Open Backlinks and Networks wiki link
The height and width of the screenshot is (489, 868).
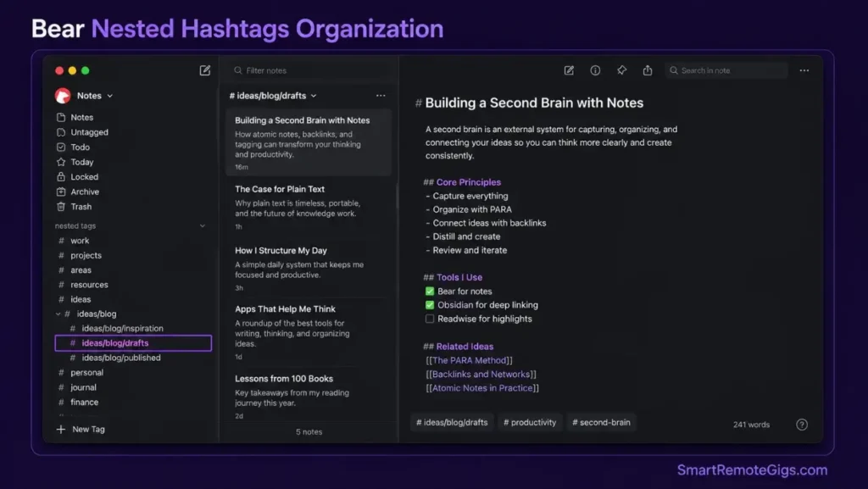pyautogui.click(x=481, y=374)
